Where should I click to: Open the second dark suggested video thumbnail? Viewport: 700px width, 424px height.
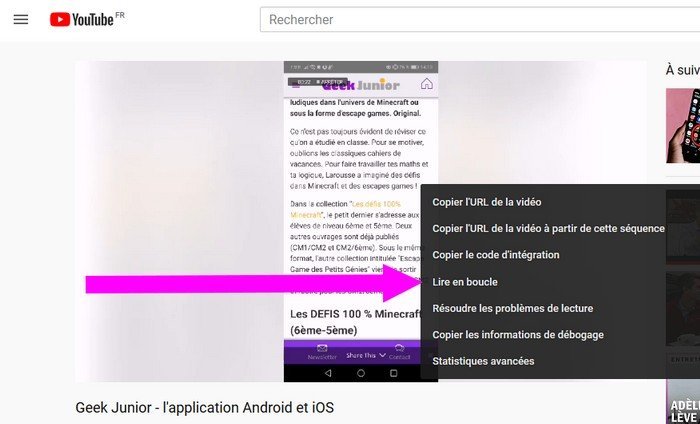683,227
